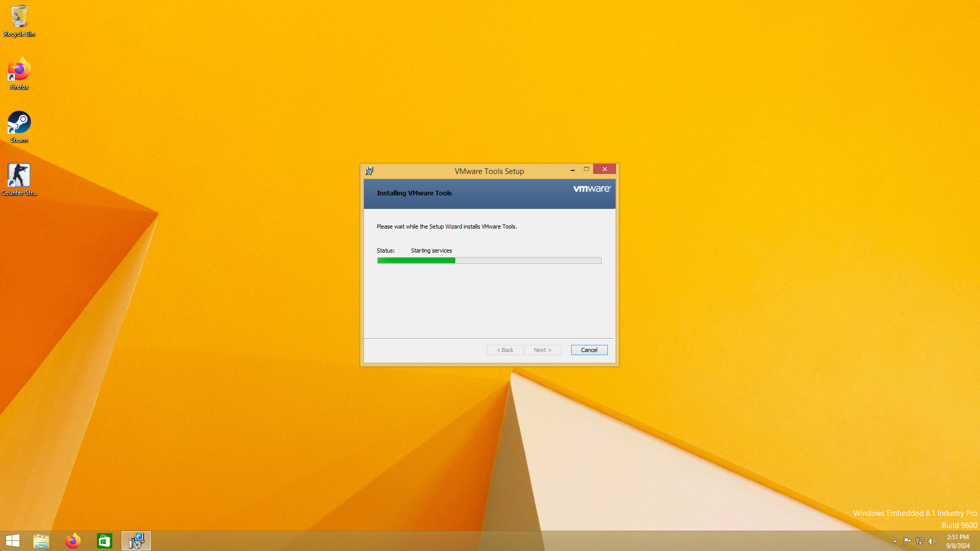Image resolution: width=980 pixels, height=551 pixels.
Task: Click the installation progress bar
Action: click(489, 261)
